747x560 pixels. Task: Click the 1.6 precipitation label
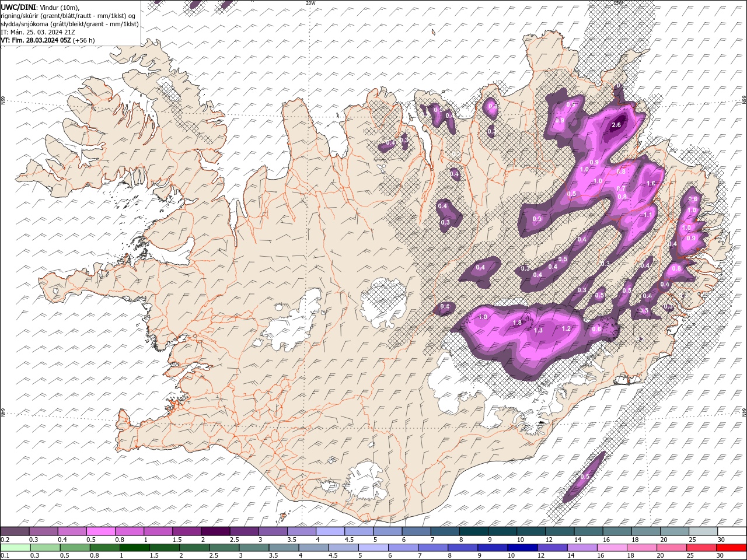(x=651, y=183)
